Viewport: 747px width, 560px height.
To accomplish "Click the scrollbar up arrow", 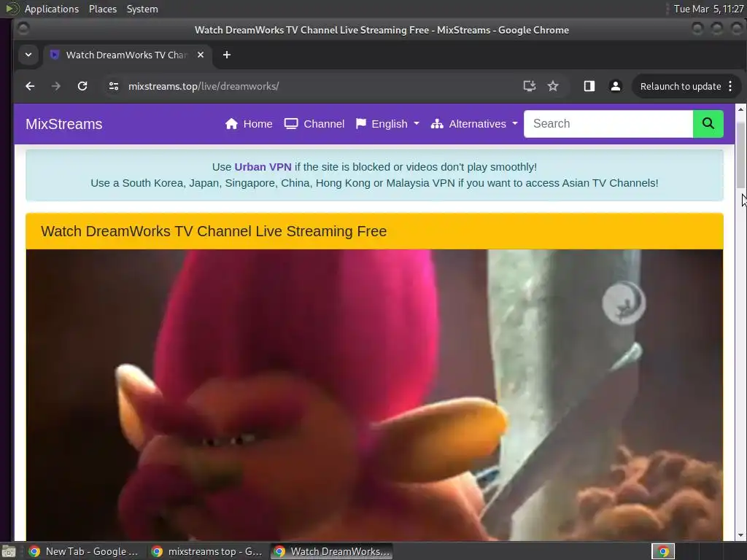I will click(x=740, y=109).
